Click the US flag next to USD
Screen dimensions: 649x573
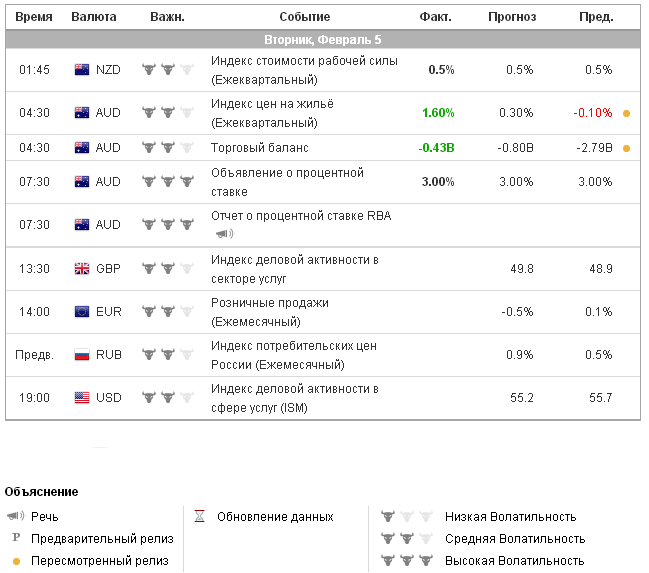pyautogui.click(x=82, y=398)
